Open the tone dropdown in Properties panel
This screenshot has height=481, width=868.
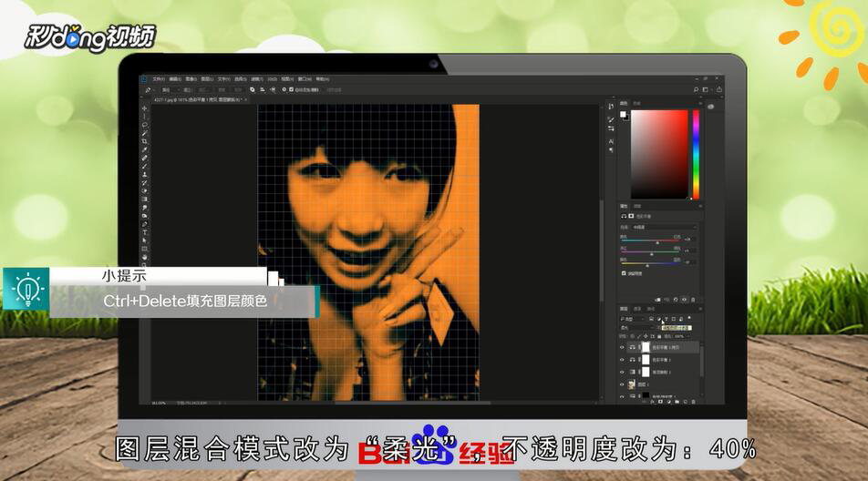click(x=664, y=227)
